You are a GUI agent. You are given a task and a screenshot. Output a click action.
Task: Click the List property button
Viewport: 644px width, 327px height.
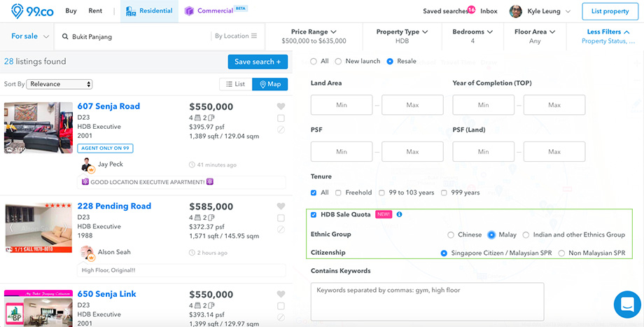610,11
